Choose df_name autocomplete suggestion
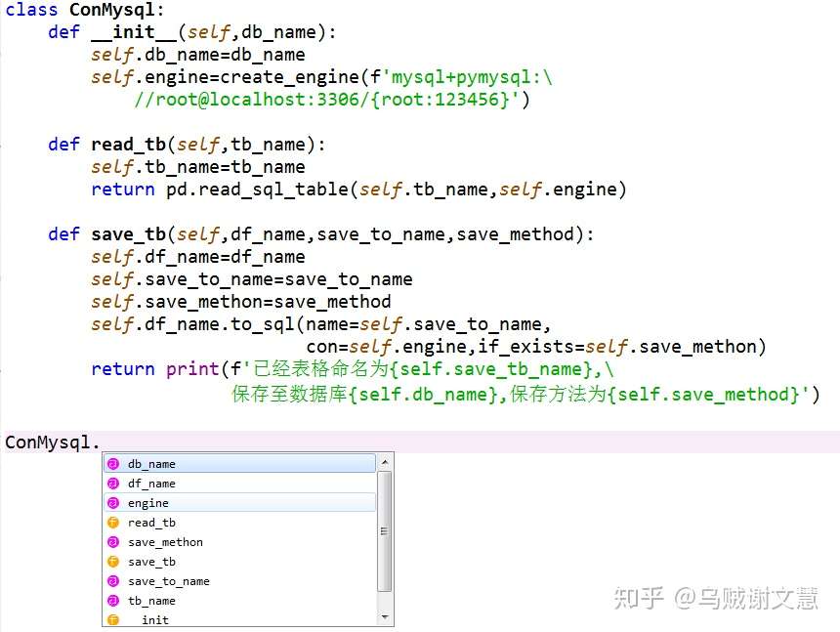 click(239, 484)
